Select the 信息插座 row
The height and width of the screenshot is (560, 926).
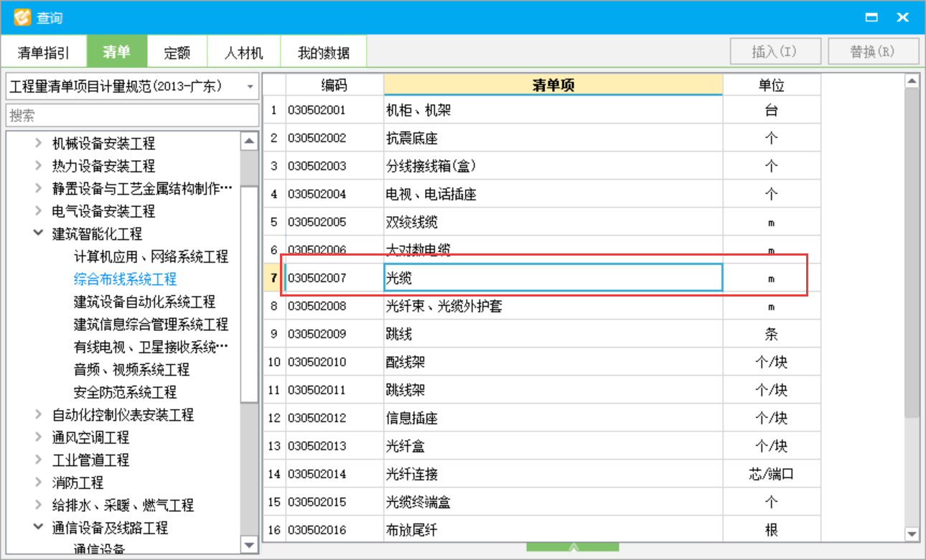coord(542,418)
